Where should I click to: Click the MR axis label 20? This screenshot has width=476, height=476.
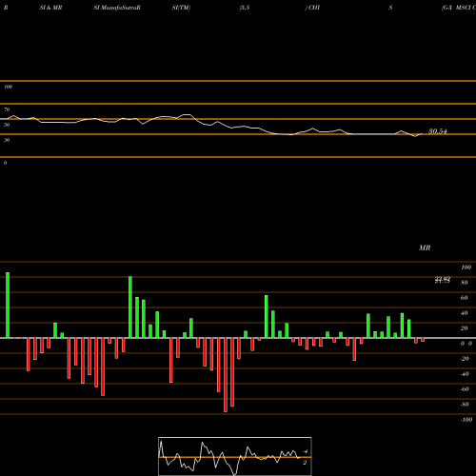(465, 328)
